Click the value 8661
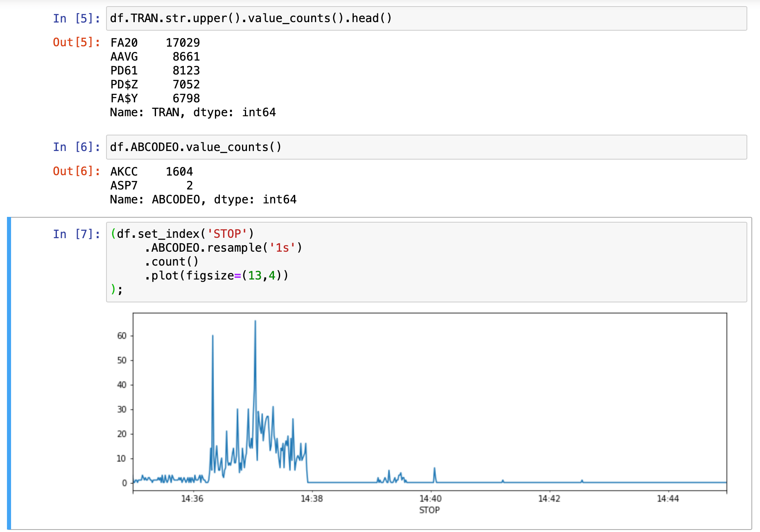760x532 pixels. coord(186,56)
